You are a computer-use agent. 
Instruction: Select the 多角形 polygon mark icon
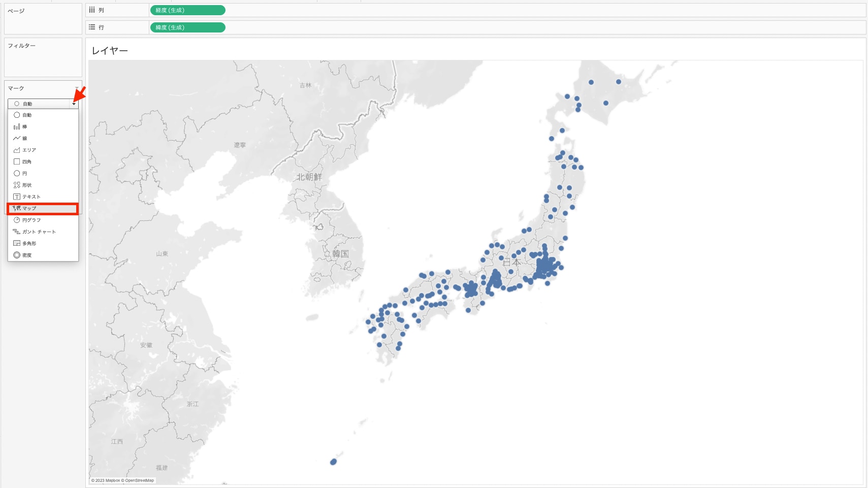click(17, 244)
